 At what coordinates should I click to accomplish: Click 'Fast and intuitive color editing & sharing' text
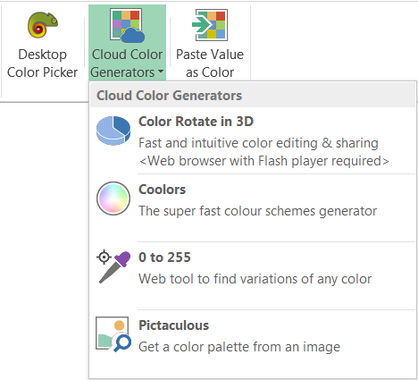(258, 143)
